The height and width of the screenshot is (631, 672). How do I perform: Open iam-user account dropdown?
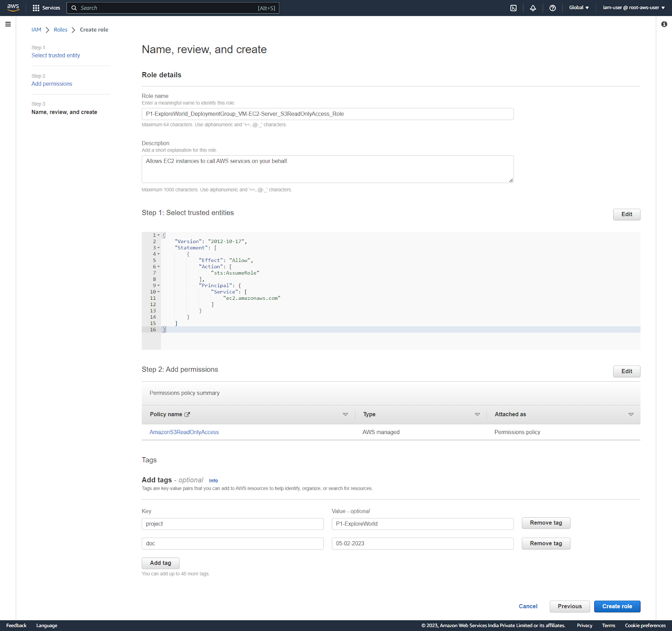click(634, 8)
